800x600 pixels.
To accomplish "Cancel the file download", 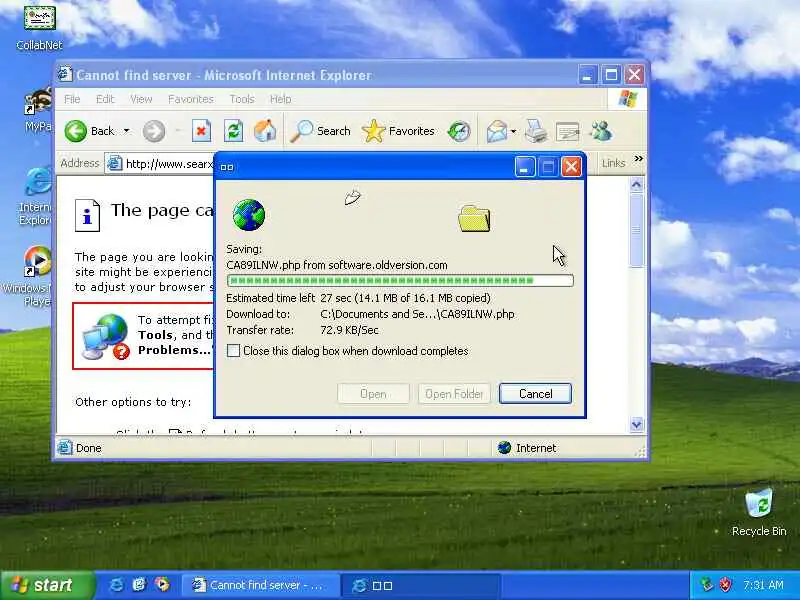I will pyautogui.click(x=535, y=394).
